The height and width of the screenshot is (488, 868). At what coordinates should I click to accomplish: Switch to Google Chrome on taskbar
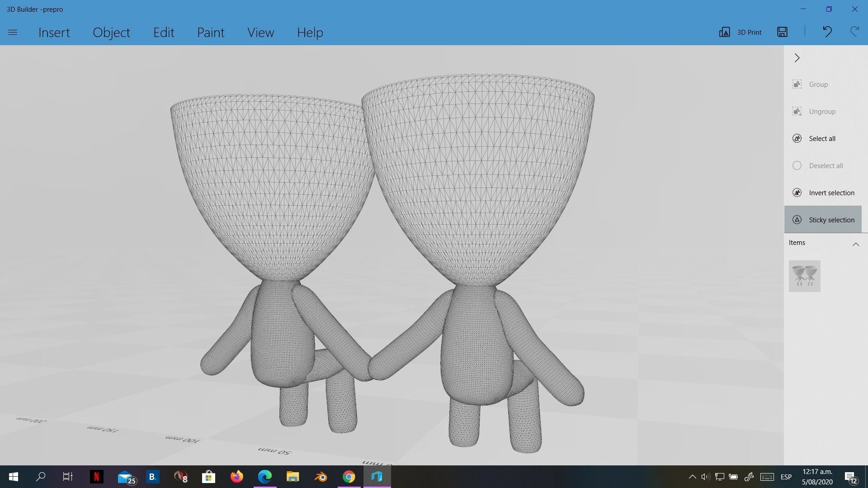pos(349,477)
